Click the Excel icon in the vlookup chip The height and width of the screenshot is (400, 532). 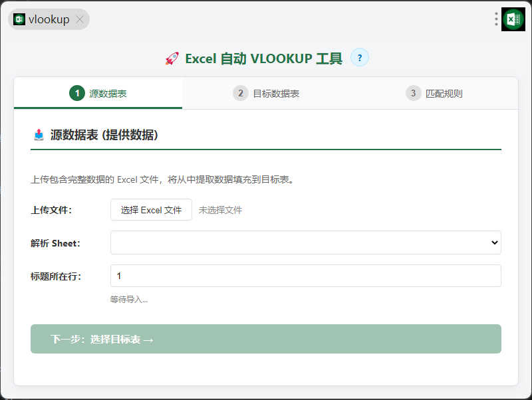coord(19,19)
